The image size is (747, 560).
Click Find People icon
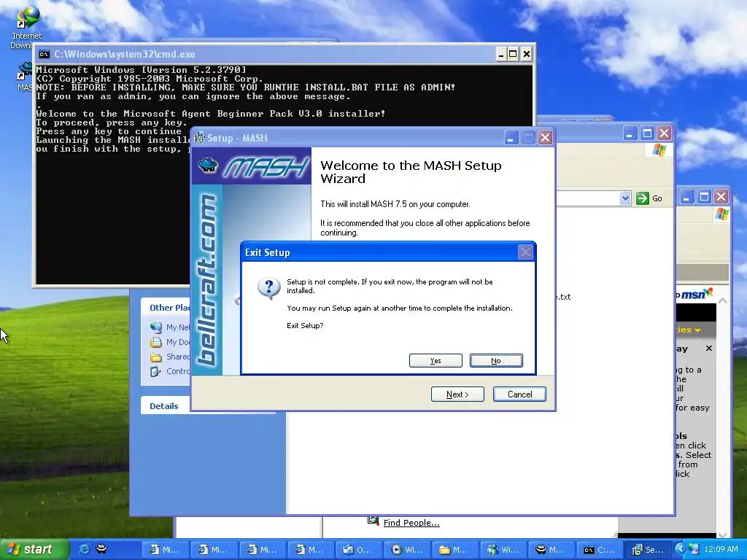[x=373, y=521]
